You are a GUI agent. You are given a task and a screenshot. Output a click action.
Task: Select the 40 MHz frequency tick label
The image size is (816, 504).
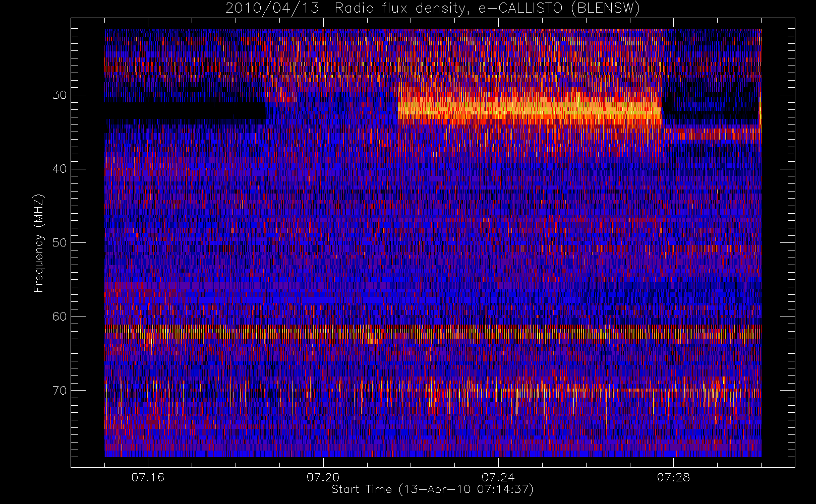coord(60,169)
